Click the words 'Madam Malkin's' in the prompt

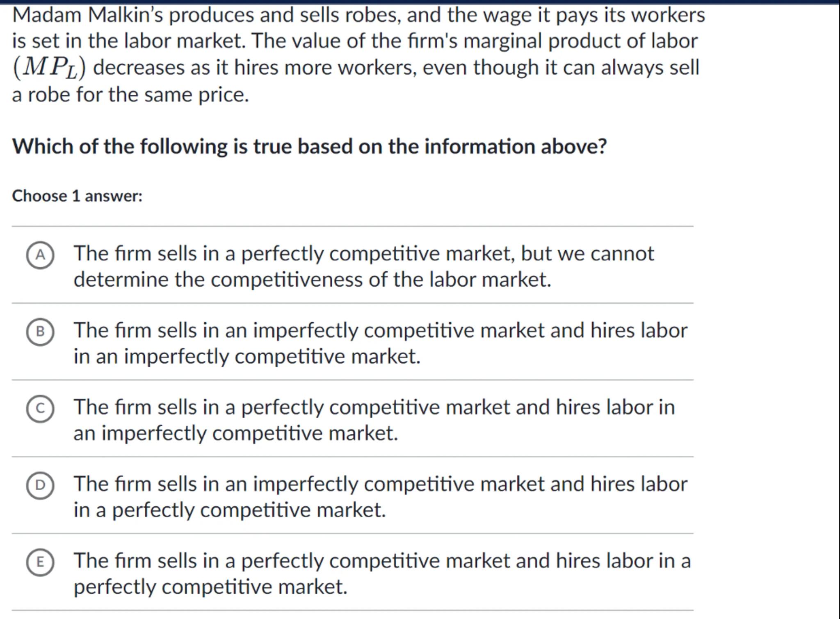point(88,16)
